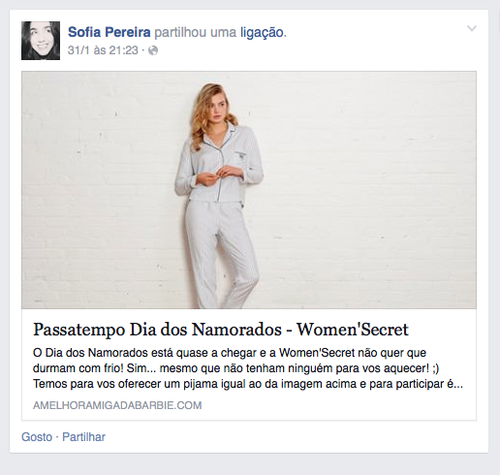Image resolution: width=500 pixels, height=475 pixels.
Task: Visit Sofia Pereira's profile via name
Action: 109,32
